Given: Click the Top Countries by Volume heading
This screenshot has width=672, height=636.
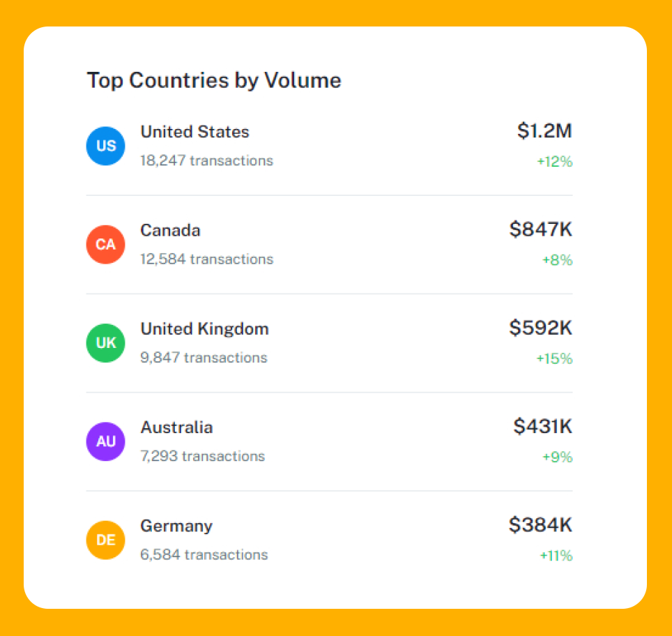Looking at the screenshot, I should [214, 80].
